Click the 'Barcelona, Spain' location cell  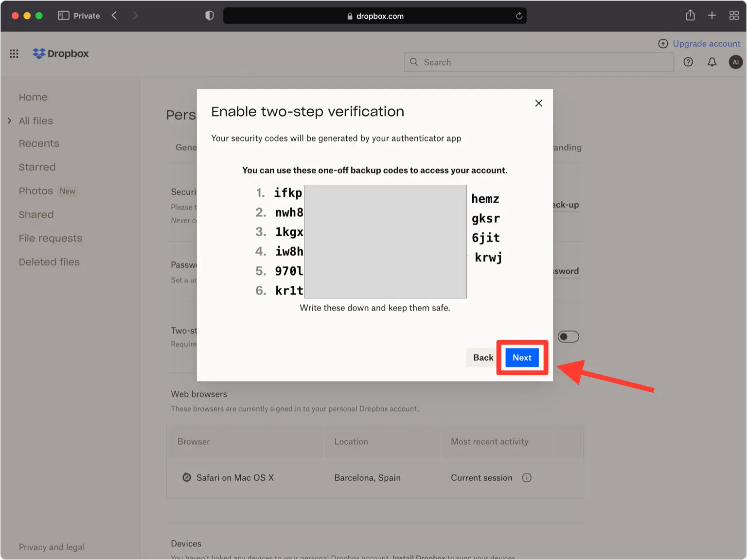pos(367,477)
